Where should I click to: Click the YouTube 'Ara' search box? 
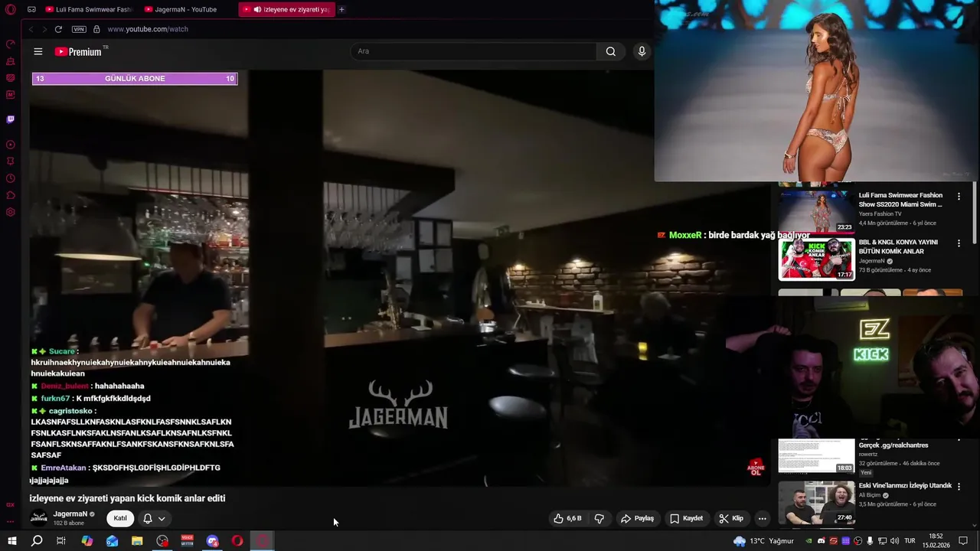coord(473,51)
